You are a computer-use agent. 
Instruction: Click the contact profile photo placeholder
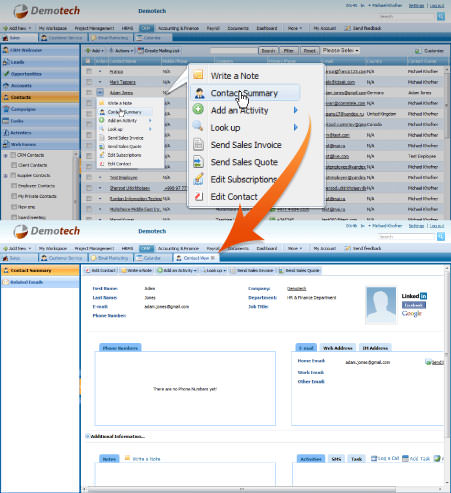point(381,305)
